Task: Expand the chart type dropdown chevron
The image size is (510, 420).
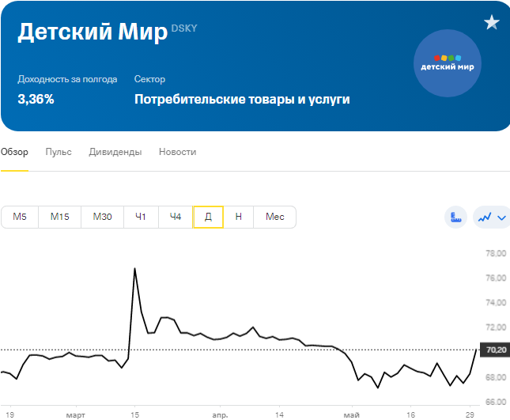Action: 502,218
